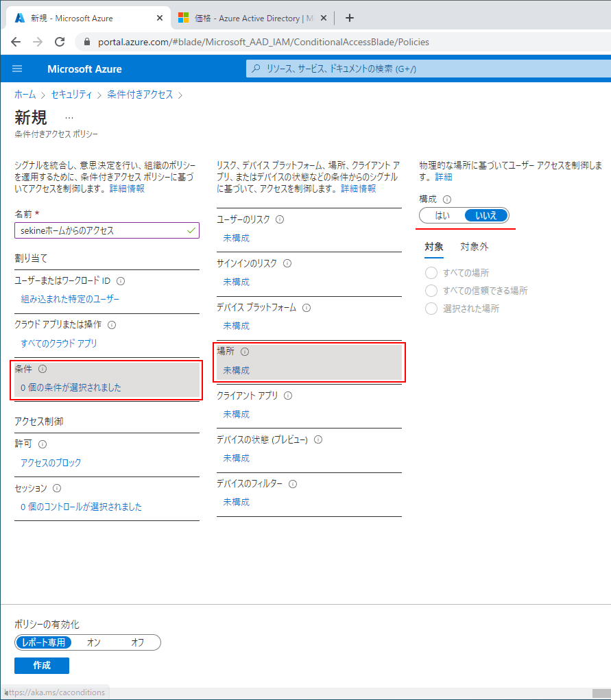This screenshot has width=611, height=700.
Task: Click the magnifier icon in the Azure search bar
Action: point(255,69)
